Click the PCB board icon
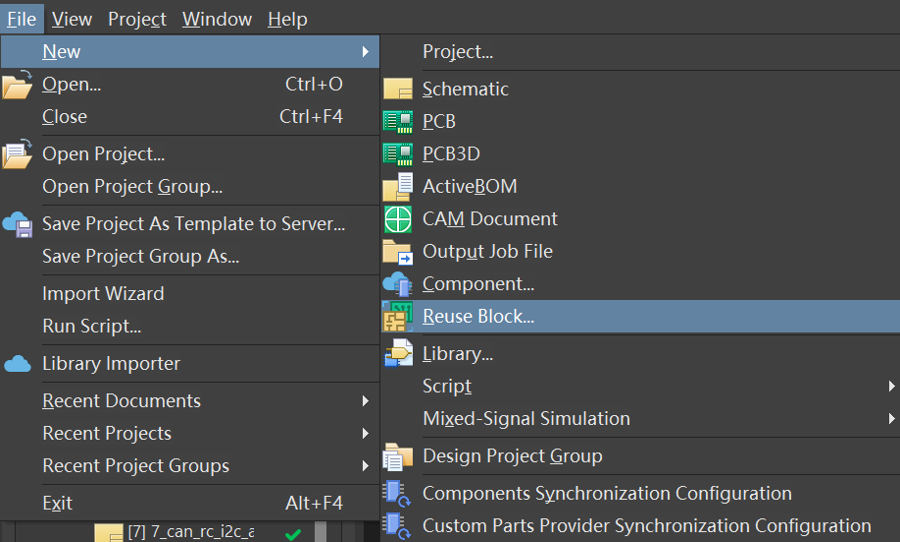The image size is (900, 542). [398, 122]
